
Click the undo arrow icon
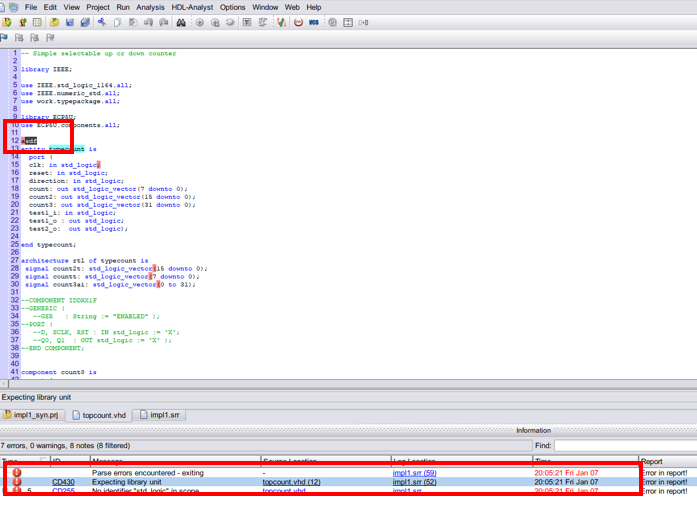tap(148, 22)
